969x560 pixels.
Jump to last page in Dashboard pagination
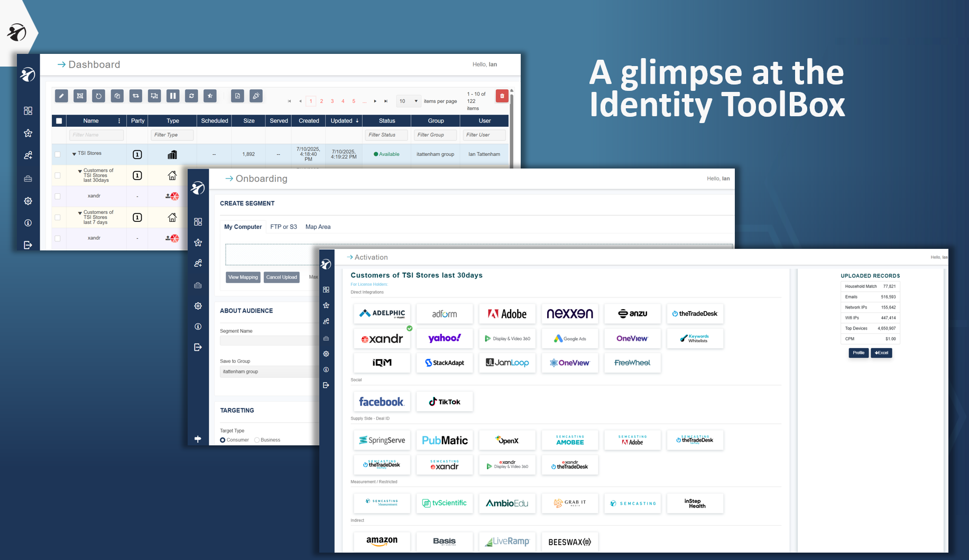point(386,101)
